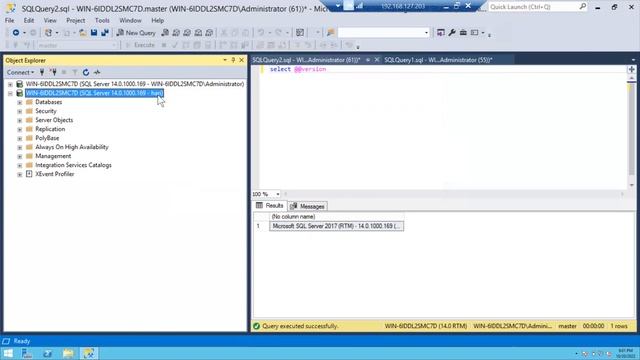Viewport: 640px width, 360px height.
Task: Click the Save All icon
Action: (105, 33)
